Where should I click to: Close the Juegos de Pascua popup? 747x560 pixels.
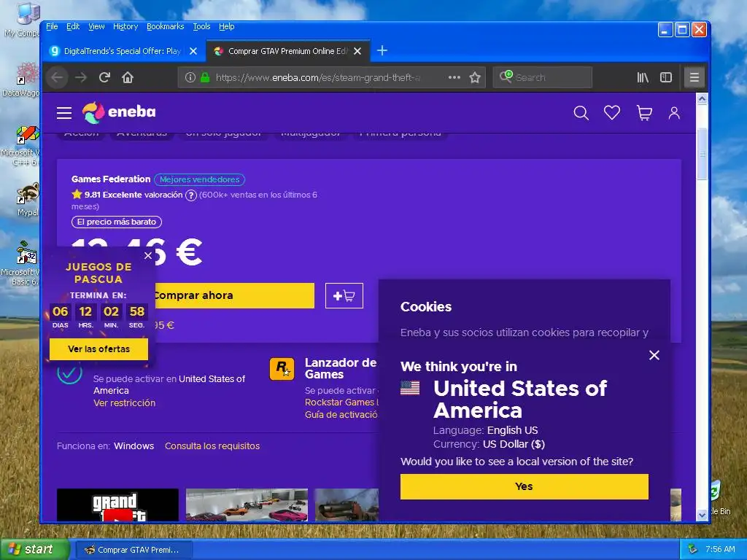[148, 256]
